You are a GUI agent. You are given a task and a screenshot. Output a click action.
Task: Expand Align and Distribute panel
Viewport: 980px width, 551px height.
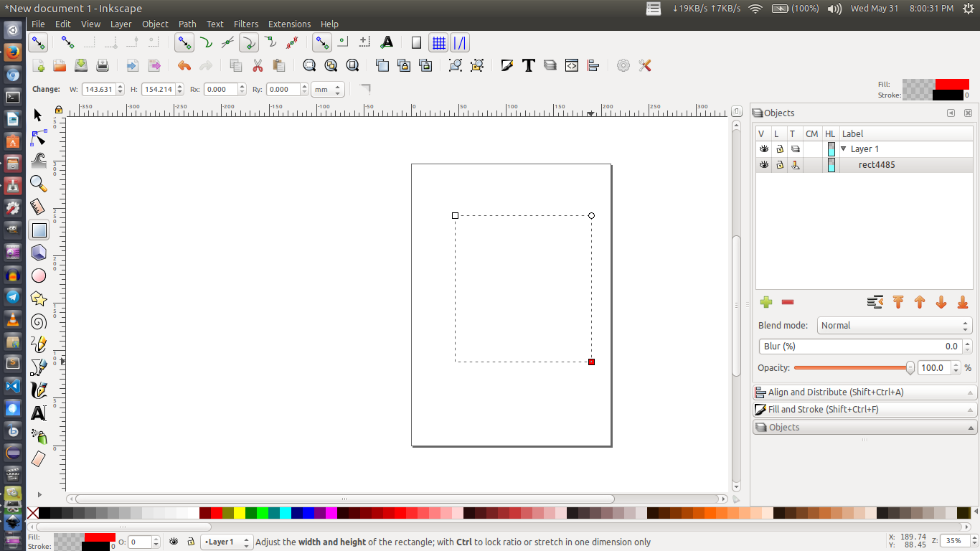click(864, 392)
